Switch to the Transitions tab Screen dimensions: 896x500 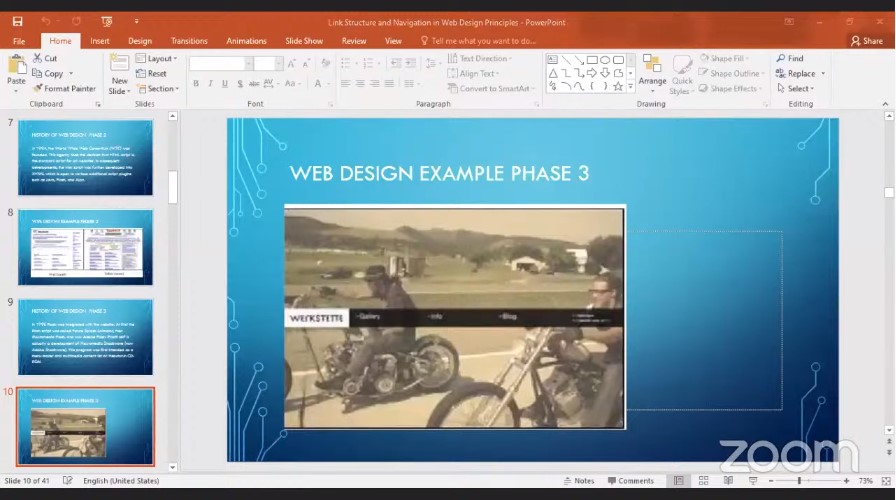click(189, 41)
